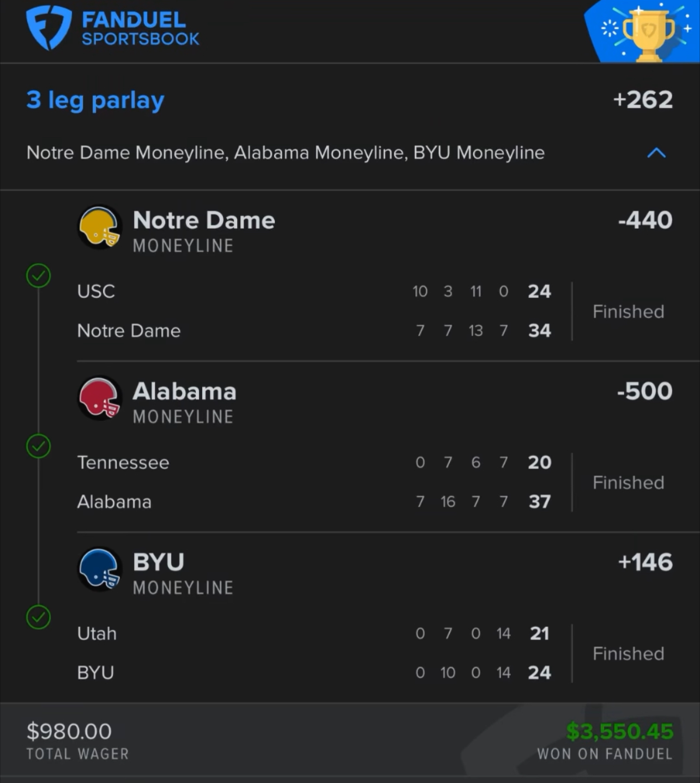Tap the gold trophy icon
700x783 pixels.
coord(648,34)
